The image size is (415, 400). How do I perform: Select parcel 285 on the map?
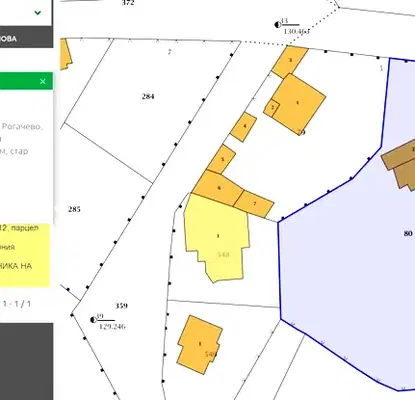click(x=74, y=209)
